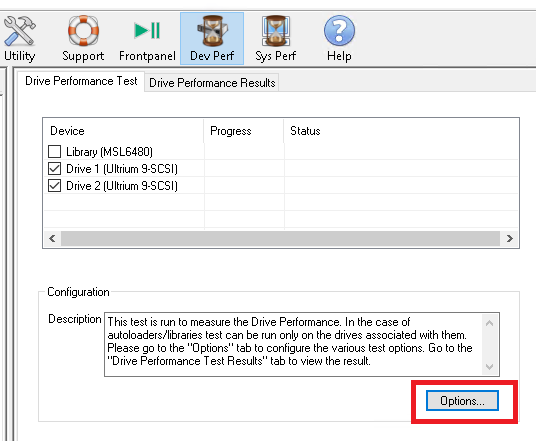
Task: Click the description box up arrow
Action: point(490,323)
